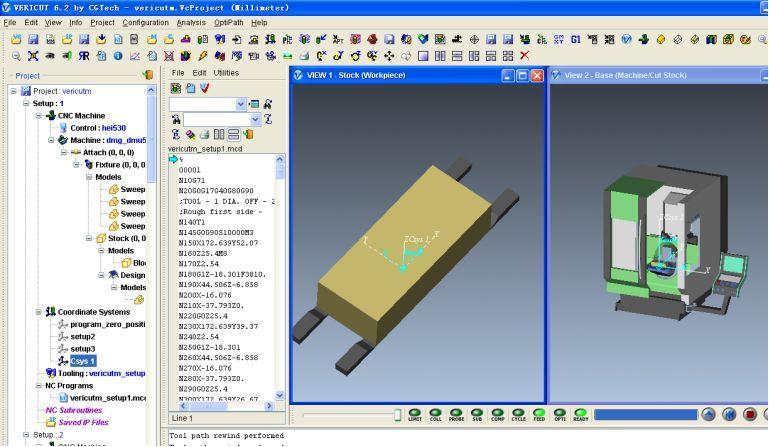The width and height of the screenshot is (769, 447).
Task: Toggle the READY status light
Action: click(x=581, y=415)
